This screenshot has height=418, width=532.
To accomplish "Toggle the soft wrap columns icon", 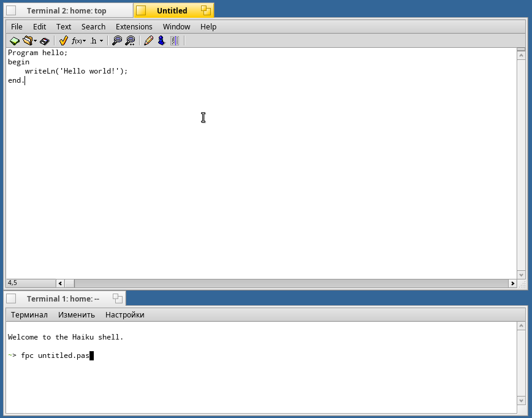I will (175, 41).
